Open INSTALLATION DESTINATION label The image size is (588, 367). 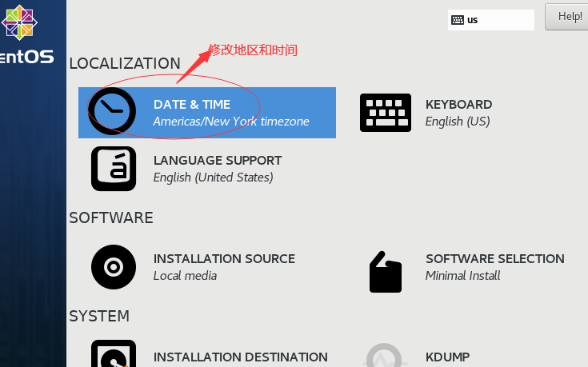pos(240,357)
